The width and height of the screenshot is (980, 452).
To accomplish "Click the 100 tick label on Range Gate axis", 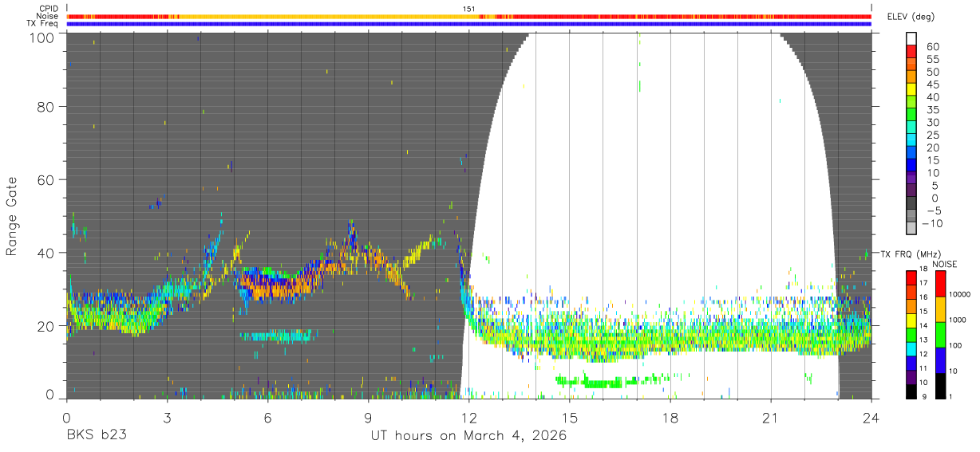I will coord(43,37).
